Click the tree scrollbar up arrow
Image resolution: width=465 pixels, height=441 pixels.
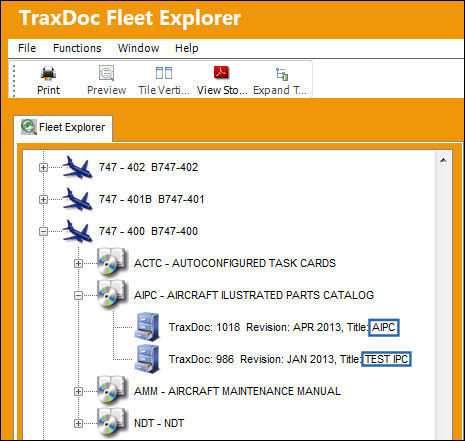[443, 160]
